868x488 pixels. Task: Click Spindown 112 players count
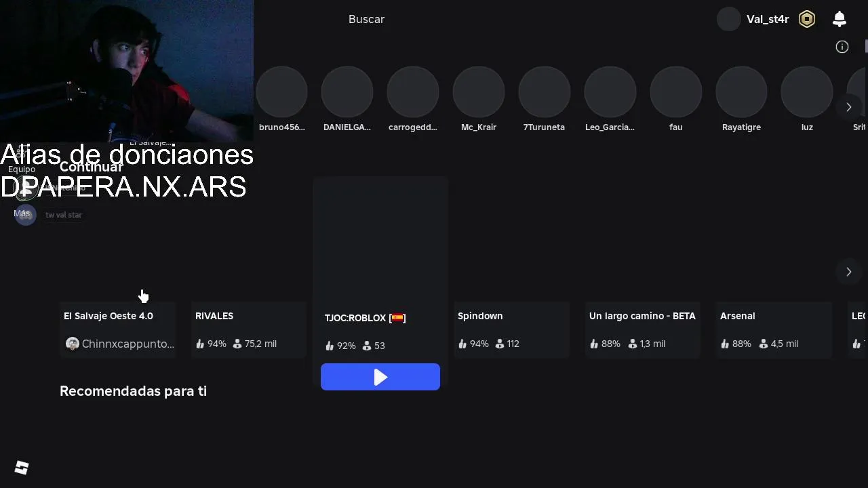click(507, 344)
